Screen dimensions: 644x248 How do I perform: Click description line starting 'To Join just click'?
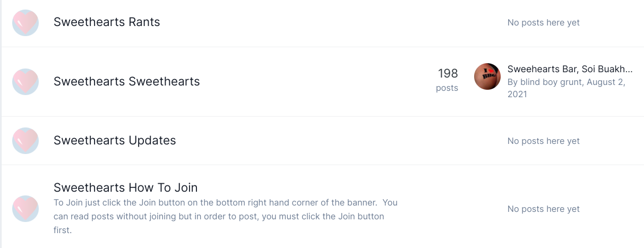click(x=226, y=203)
